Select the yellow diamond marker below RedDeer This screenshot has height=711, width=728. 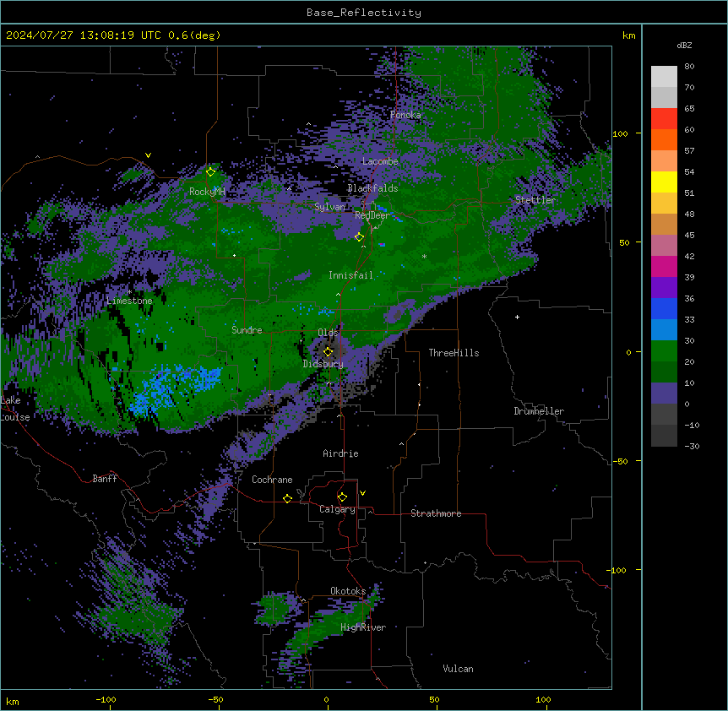pos(359,236)
